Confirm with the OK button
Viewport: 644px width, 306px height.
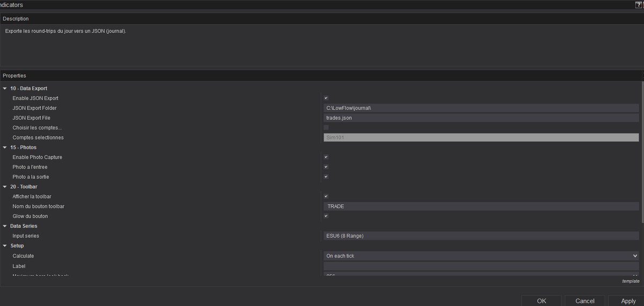(541, 301)
